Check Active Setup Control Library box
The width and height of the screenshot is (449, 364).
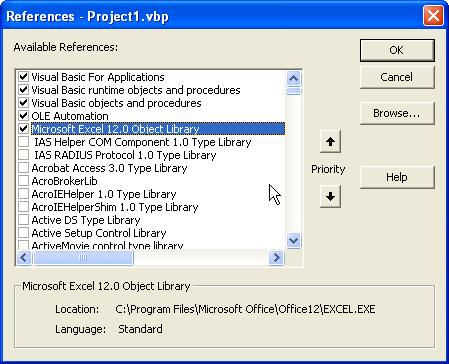tap(23, 233)
